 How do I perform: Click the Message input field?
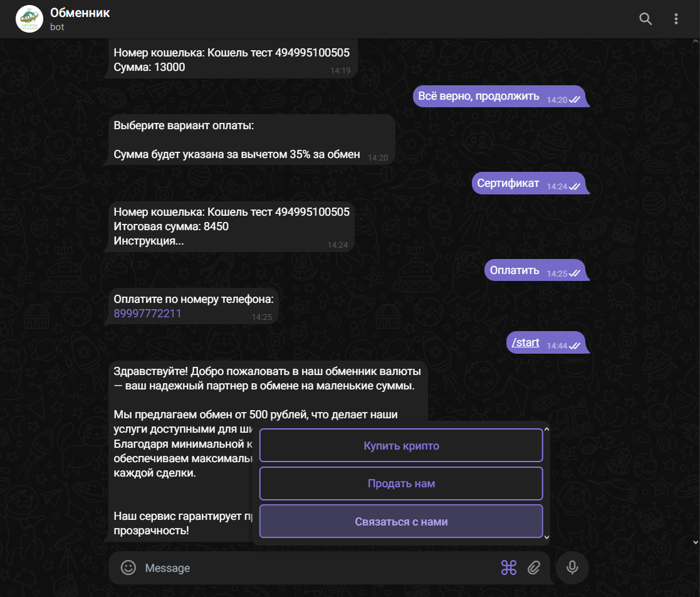click(x=282, y=568)
